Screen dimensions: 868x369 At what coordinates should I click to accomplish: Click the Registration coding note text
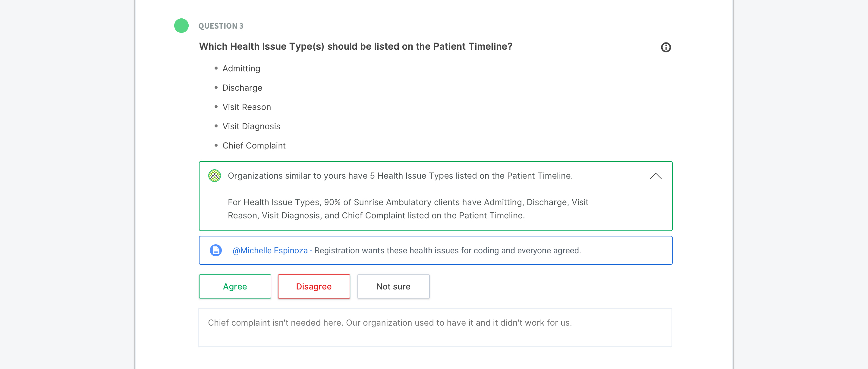(x=448, y=251)
